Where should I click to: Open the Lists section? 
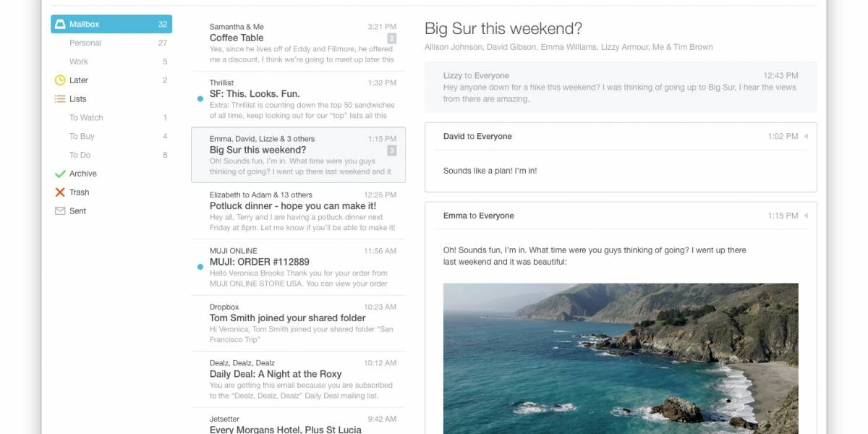click(x=111, y=99)
